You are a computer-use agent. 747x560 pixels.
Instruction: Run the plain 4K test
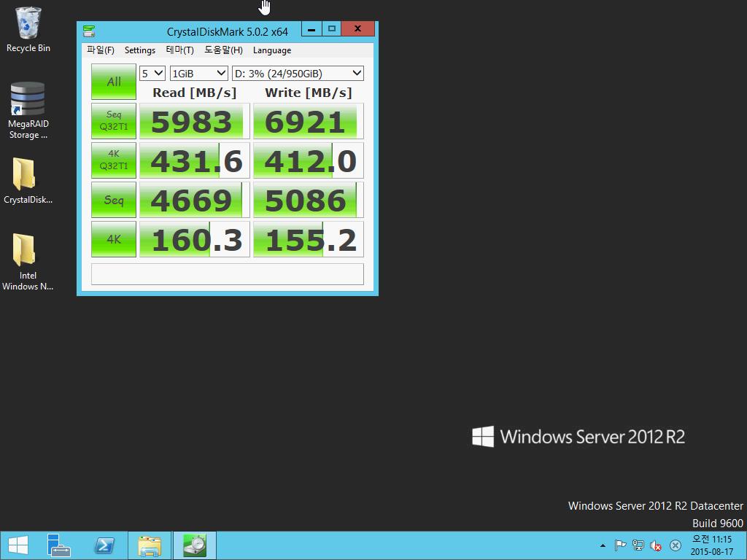click(x=114, y=239)
